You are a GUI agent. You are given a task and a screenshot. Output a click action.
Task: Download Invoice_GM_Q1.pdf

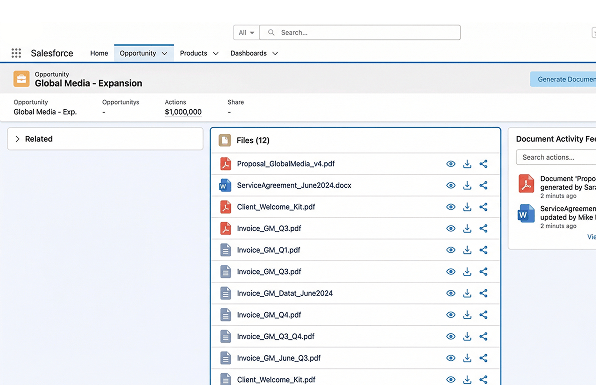(467, 250)
